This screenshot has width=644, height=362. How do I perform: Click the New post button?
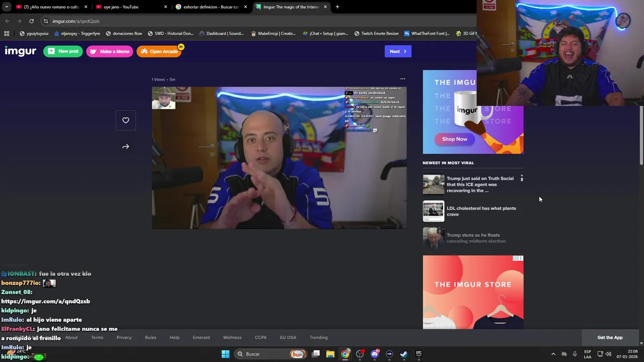63,51
